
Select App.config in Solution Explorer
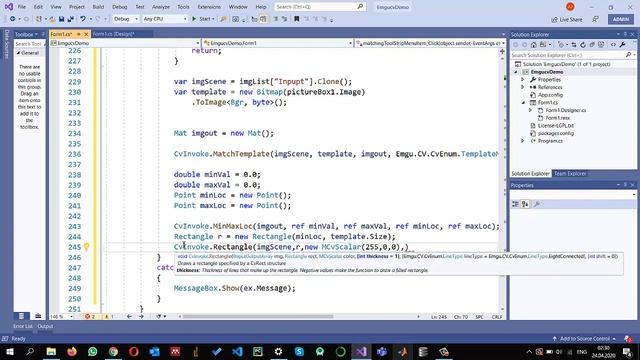point(550,95)
